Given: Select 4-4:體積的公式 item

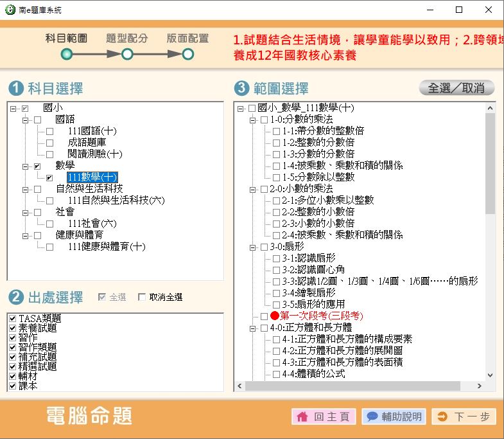Looking at the screenshot, I should (x=314, y=374).
